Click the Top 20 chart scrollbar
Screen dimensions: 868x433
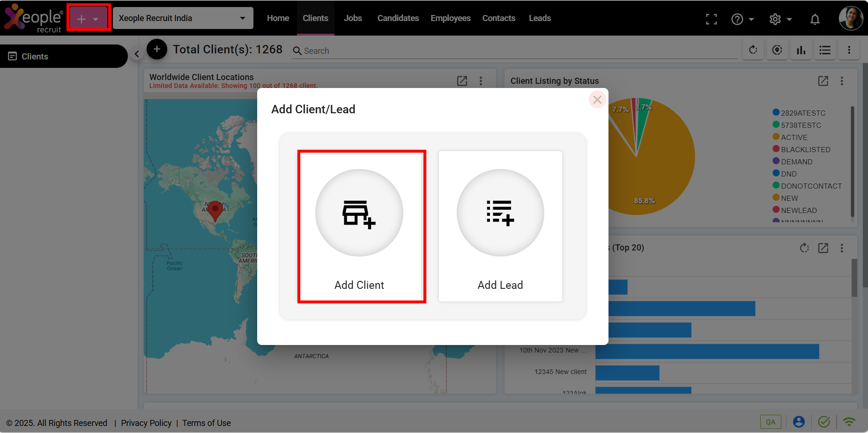854,278
